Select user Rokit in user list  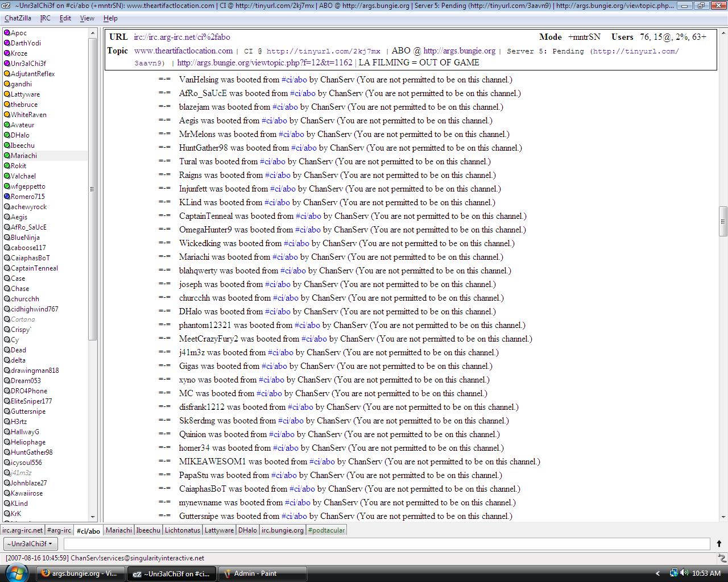pos(18,166)
